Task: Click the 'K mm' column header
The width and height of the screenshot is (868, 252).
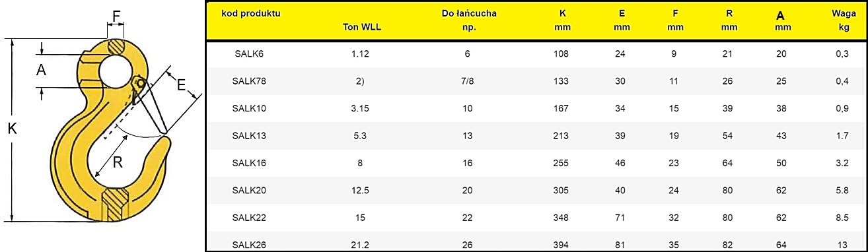Action: click(561, 20)
